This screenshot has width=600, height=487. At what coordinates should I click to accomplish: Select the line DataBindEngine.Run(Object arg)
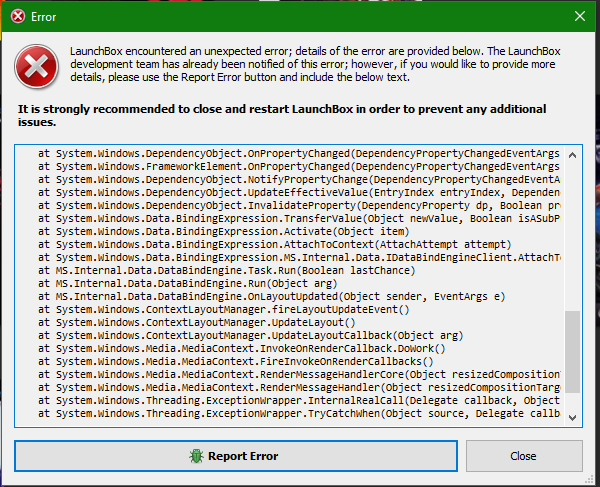click(188, 283)
